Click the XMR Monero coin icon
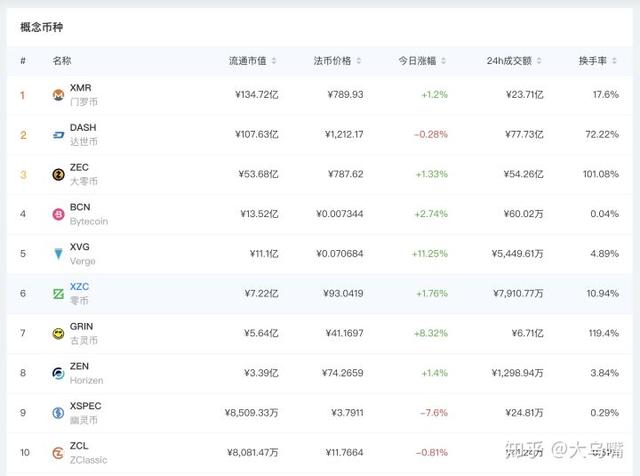The width and height of the screenshot is (640, 476). pos(58,95)
